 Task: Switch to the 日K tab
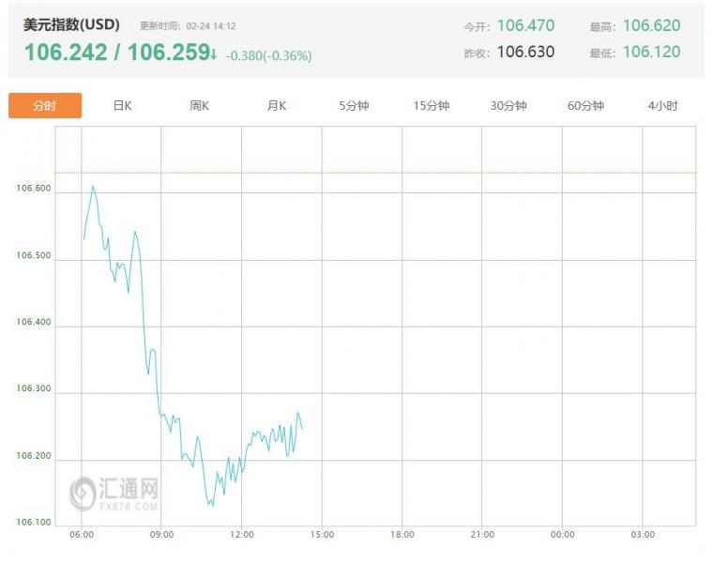122,106
